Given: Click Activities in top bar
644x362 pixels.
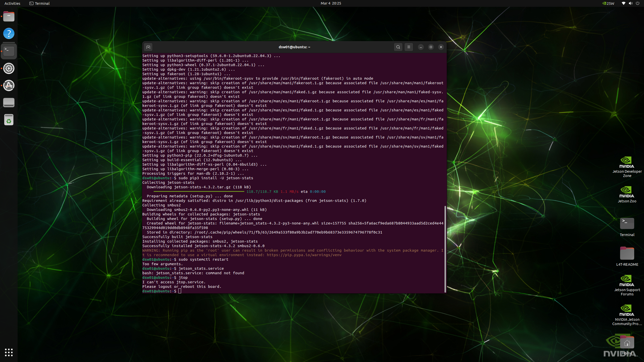Looking at the screenshot, I should click(x=12, y=3).
